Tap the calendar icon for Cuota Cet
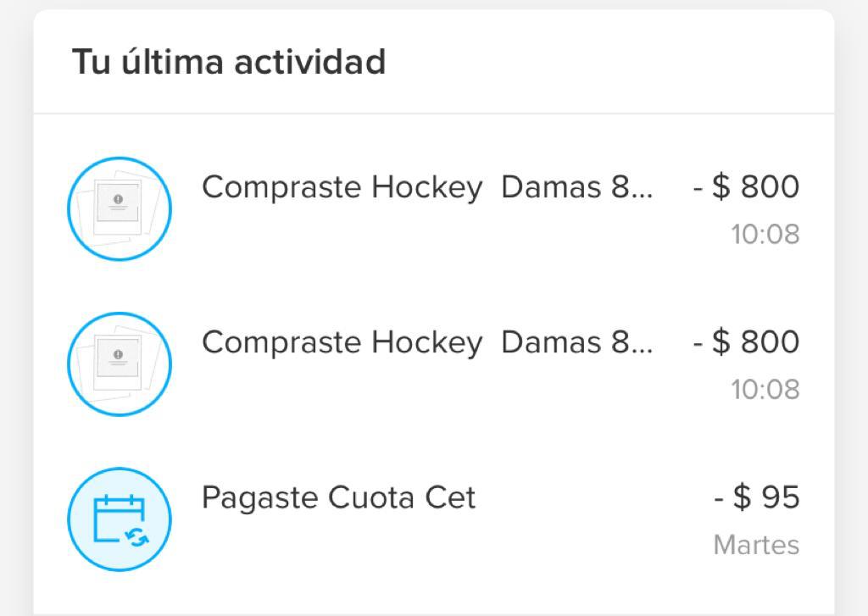 pos(120,519)
